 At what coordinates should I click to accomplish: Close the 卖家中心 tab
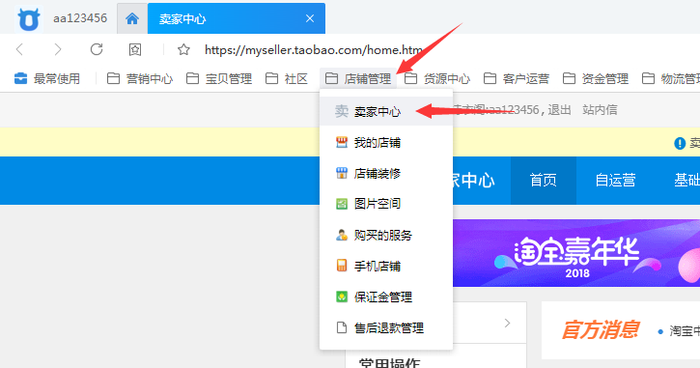coord(310,18)
